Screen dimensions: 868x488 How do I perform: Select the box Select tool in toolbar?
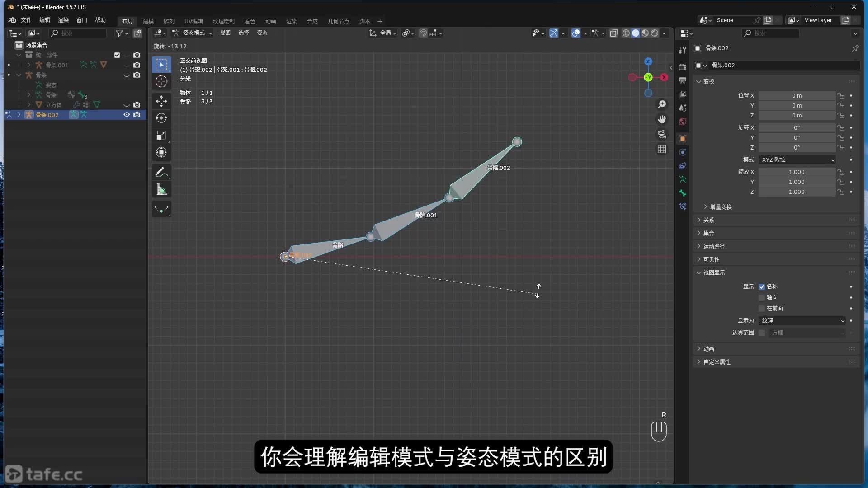pos(161,65)
